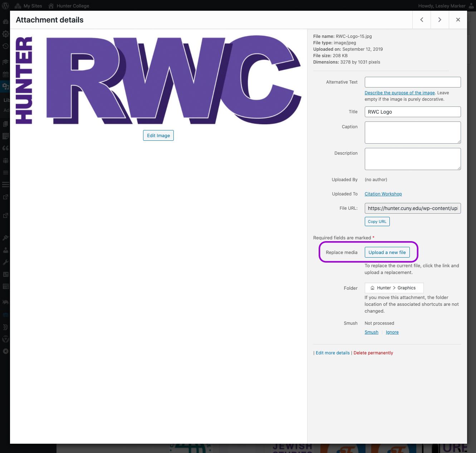Click the upload date September 12, 2019
This screenshot has width=476, height=453.
pyautogui.click(x=363, y=49)
